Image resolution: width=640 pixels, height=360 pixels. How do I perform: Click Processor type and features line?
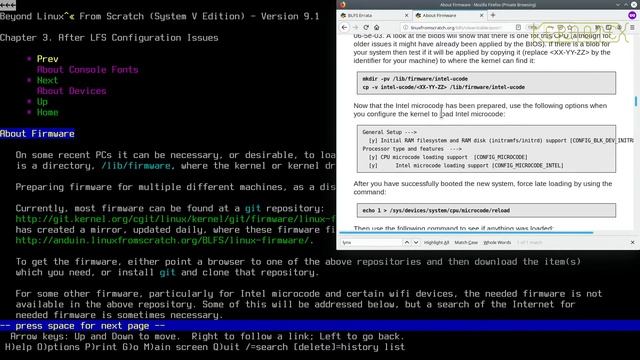(x=412, y=149)
